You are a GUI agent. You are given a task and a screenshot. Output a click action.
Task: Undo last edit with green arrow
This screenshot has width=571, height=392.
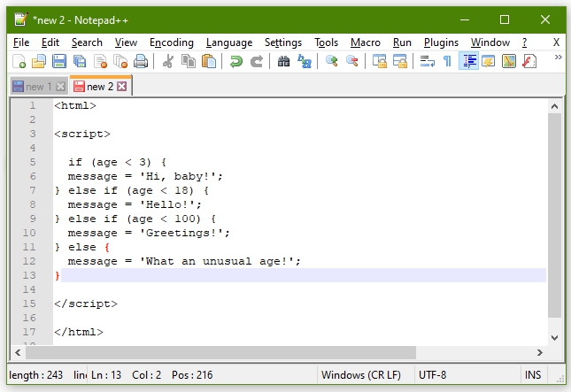[x=236, y=61]
